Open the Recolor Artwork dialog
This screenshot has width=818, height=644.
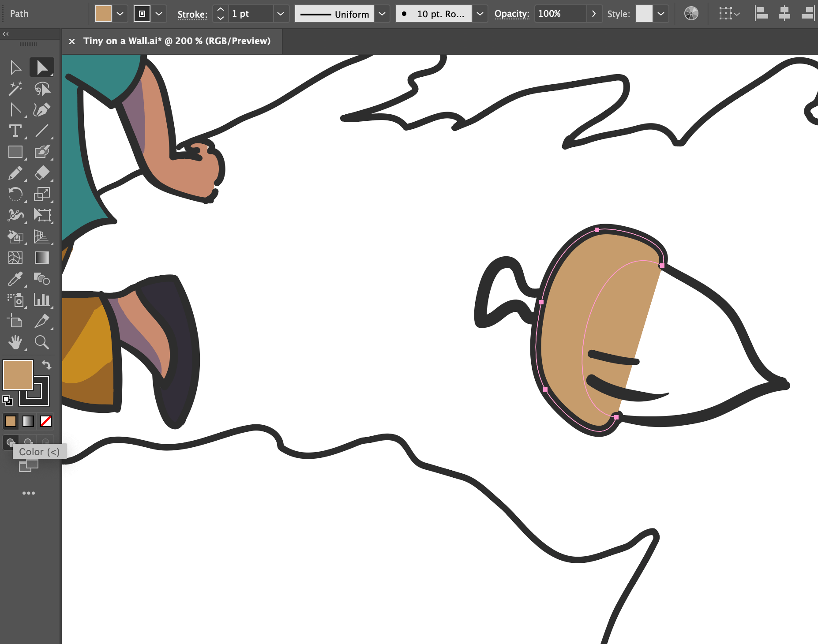(x=691, y=14)
